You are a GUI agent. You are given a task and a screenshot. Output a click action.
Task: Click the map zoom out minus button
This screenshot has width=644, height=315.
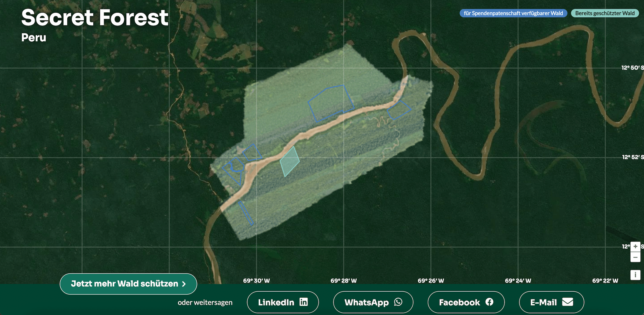(x=635, y=257)
